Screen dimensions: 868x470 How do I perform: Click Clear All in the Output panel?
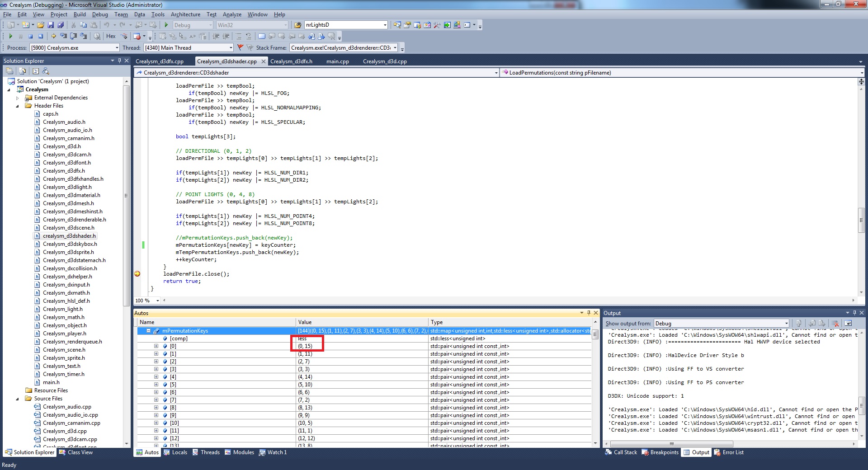tap(835, 324)
